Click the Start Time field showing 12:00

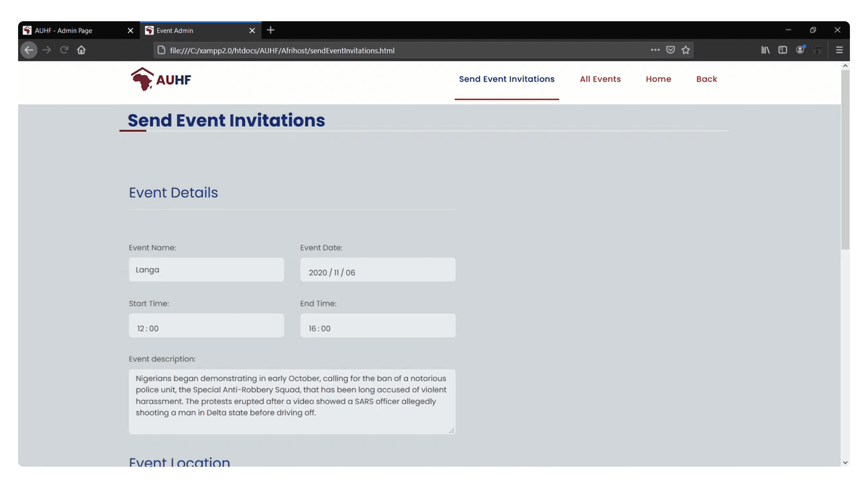click(206, 326)
